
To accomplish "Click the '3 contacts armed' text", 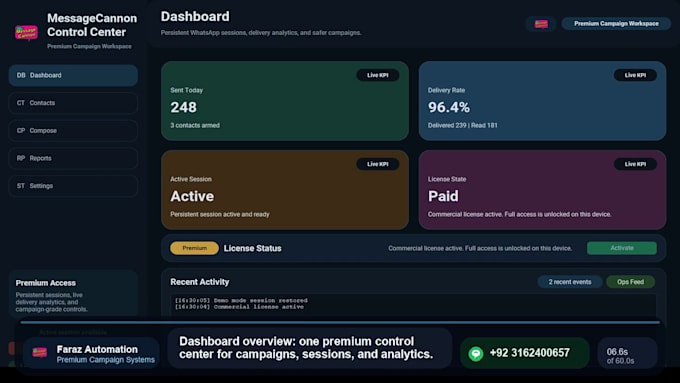I will 195,125.
